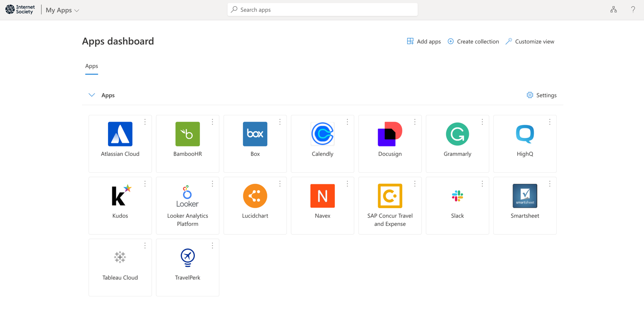
Task: Open the Docusign app icon
Action: (x=390, y=134)
